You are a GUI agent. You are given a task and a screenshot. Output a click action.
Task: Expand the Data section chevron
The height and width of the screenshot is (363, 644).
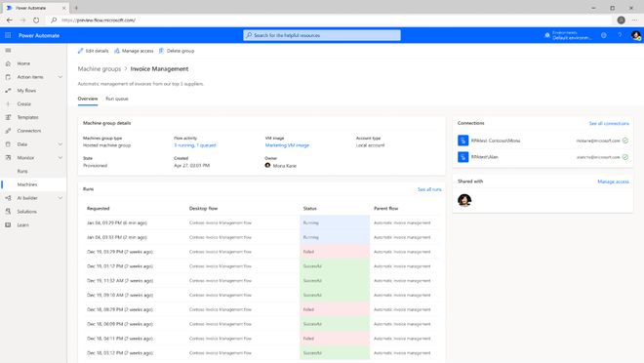(60, 144)
